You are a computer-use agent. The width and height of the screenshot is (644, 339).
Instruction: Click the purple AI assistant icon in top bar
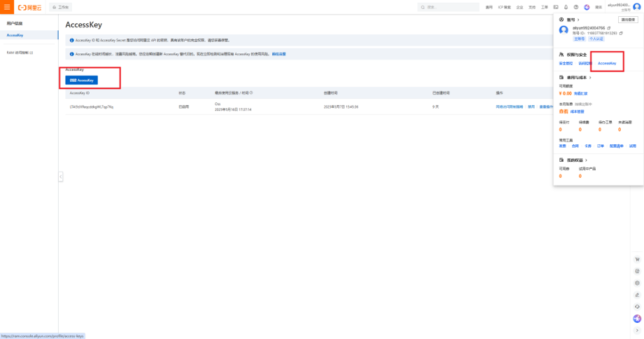click(x=587, y=7)
